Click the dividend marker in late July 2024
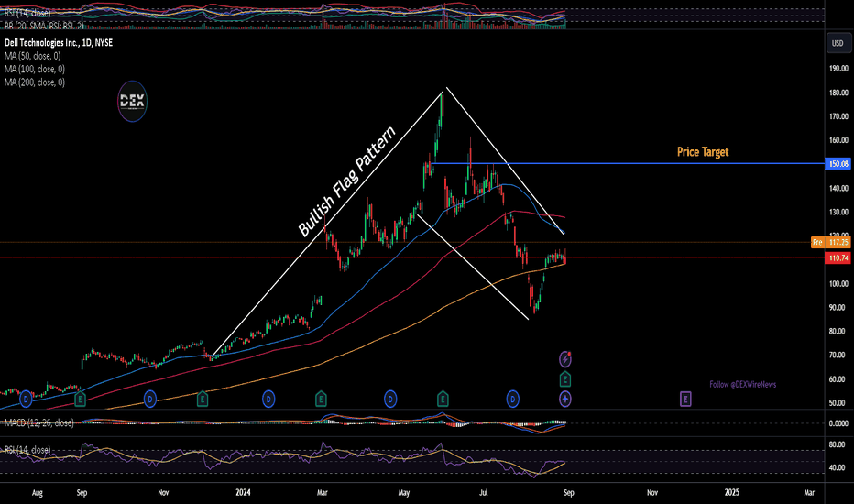 tap(512, 400)
